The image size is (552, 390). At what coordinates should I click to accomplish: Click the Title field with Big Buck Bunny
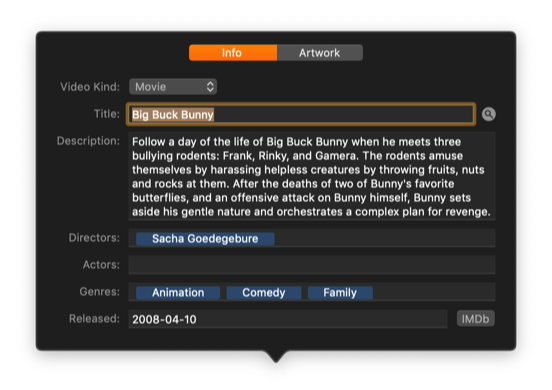[301, 114]
